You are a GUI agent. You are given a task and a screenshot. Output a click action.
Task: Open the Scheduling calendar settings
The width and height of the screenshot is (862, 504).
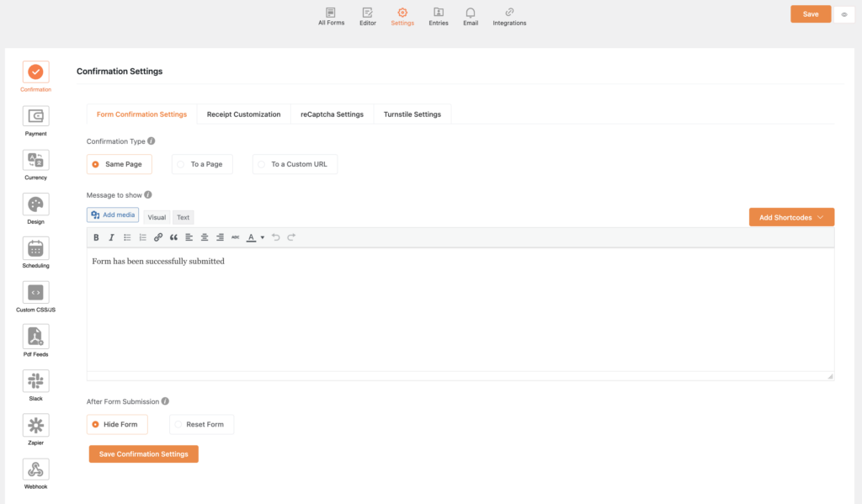point(35,248)
